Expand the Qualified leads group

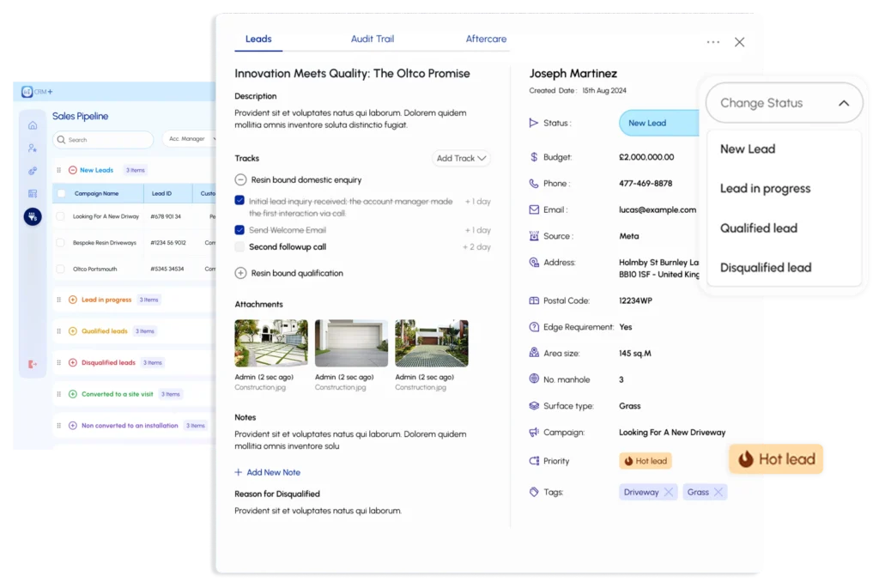pyautogui.click(x=73, y=331)
